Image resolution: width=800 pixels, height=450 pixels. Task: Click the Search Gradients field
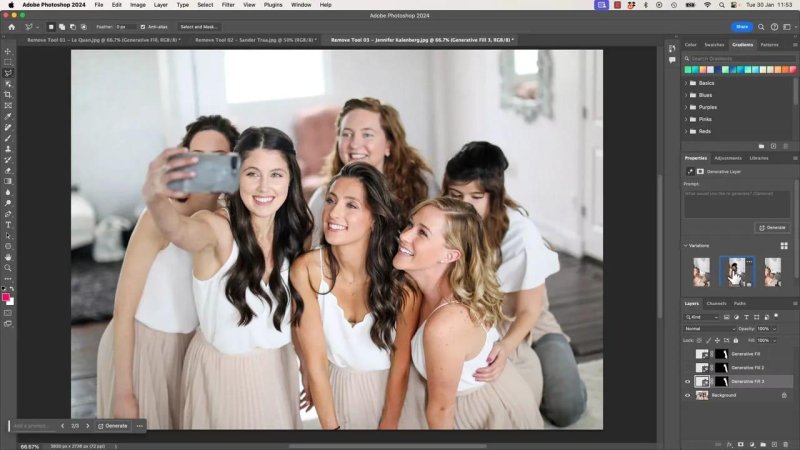(742, 59)
